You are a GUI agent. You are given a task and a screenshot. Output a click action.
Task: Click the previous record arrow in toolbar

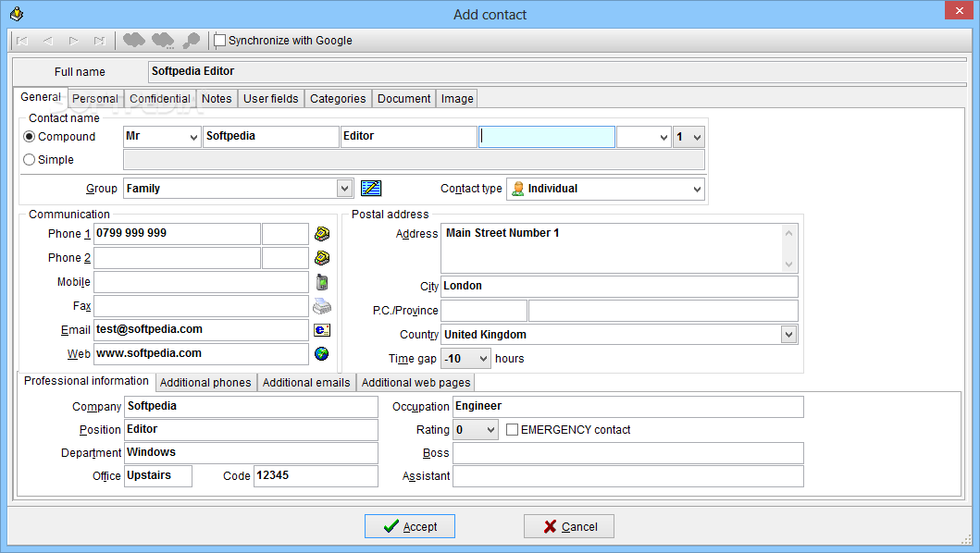coord(47,41)
